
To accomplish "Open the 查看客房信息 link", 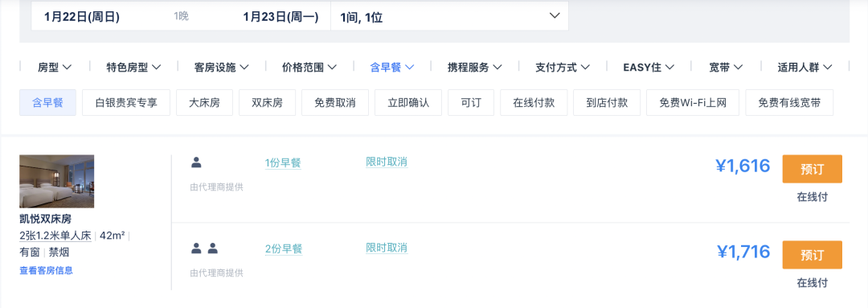I will pyautogui.click(x=46, y=270).
